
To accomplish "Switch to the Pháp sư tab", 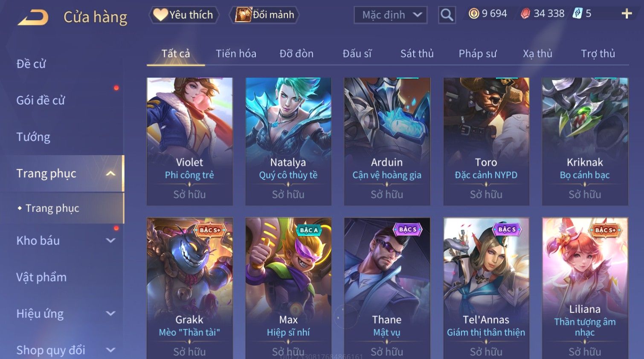I will click(x=477, y=54).
